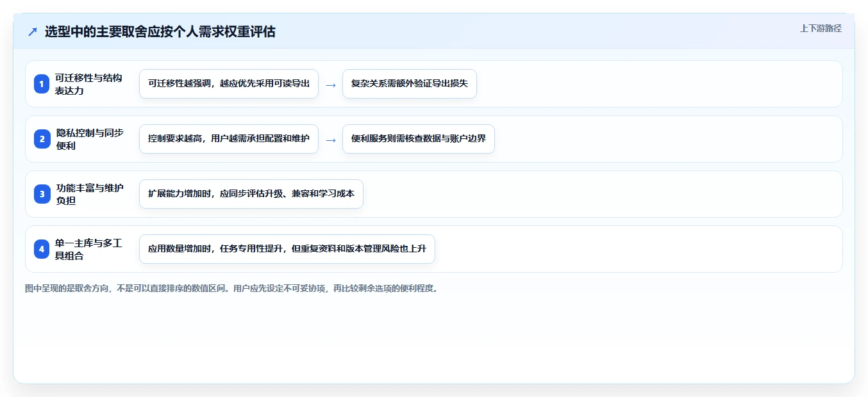This screenshot has width=868, height=397.
Task: Click the arrow icon beside the panel title
Action: 33,32
